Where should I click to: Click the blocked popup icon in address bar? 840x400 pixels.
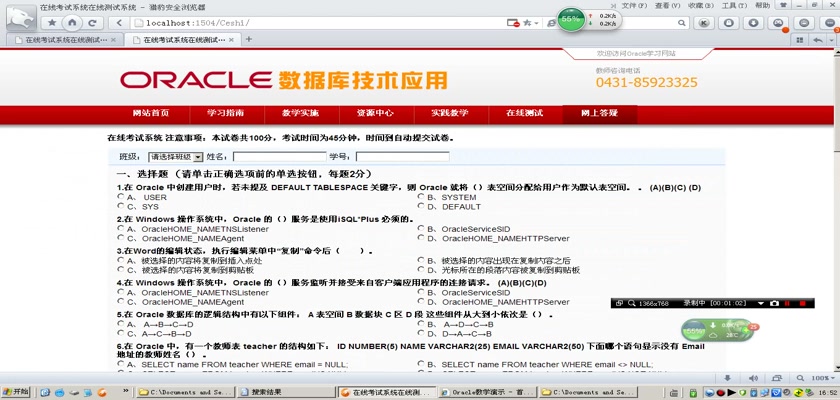[513, 23]
